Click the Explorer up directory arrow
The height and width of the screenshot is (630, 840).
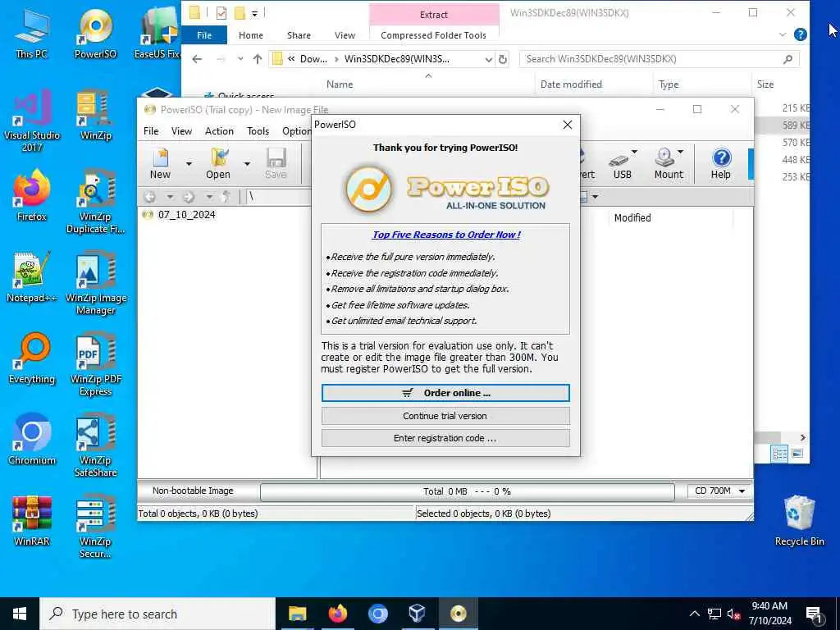click(x=258, y=59)
